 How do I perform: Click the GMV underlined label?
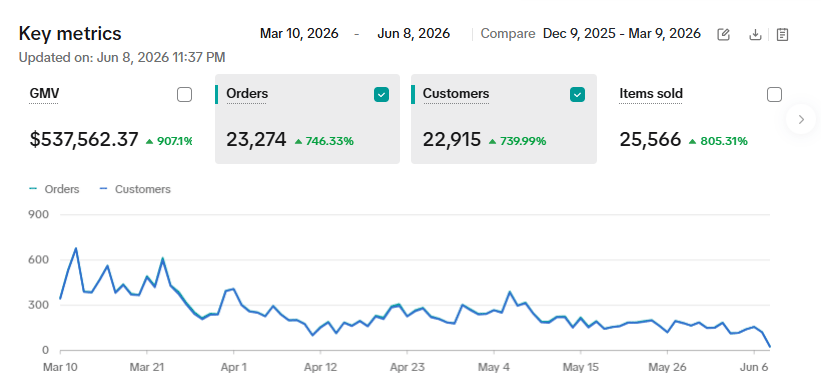coord(44,94)
